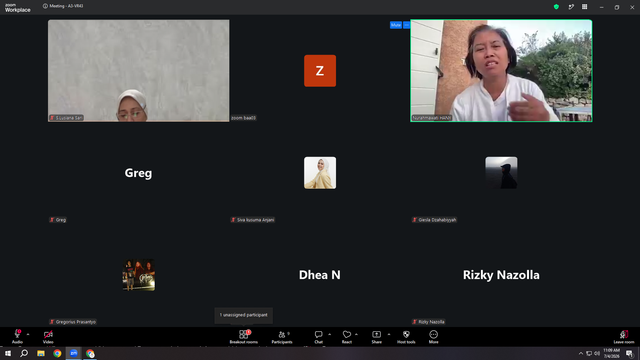Open File Explorer from the taskbar
The image size is (640, 360).
pyautogui.click(x=41, y=353)
